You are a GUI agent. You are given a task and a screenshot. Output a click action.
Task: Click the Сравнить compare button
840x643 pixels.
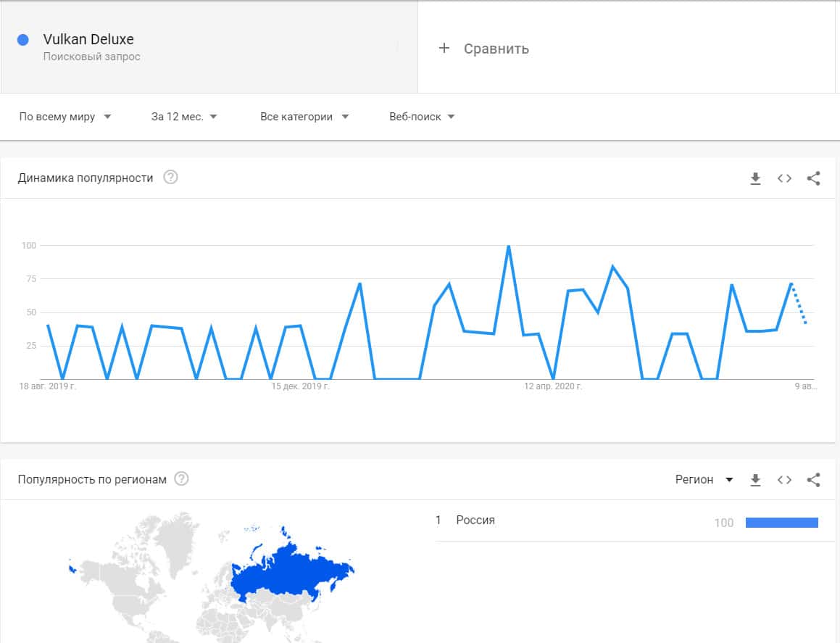pos(496,49)
